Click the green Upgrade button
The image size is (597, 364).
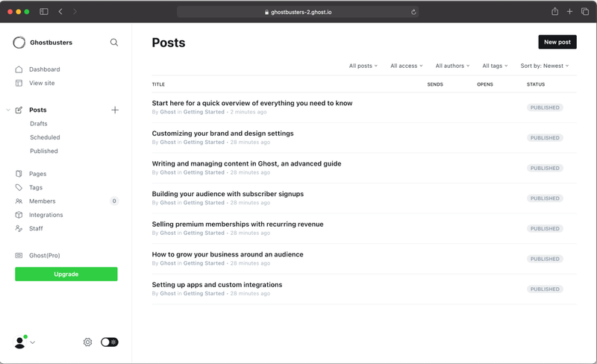[x=66, y=274]
